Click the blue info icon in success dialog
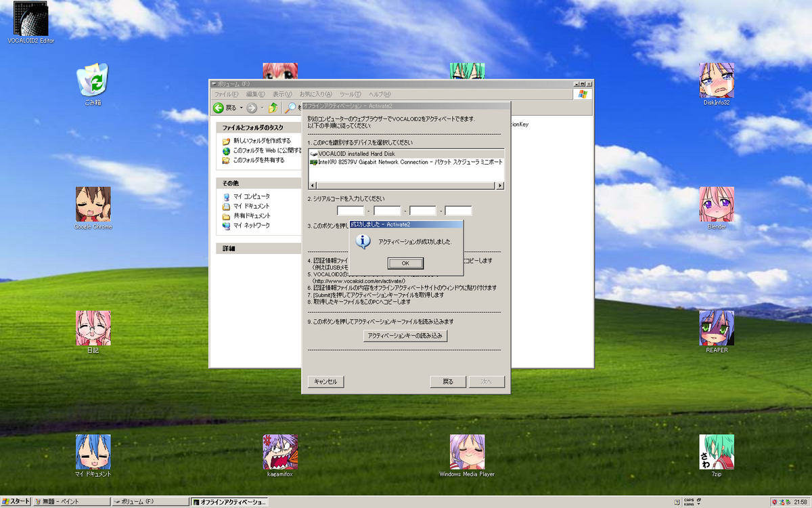The height and width of the screenshot is (508, 812). [x=363, y=241]
